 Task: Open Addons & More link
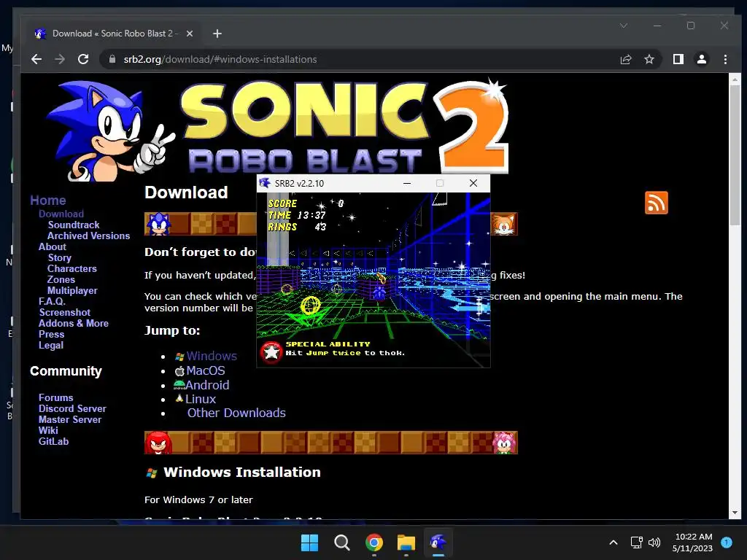pos(74,323)
